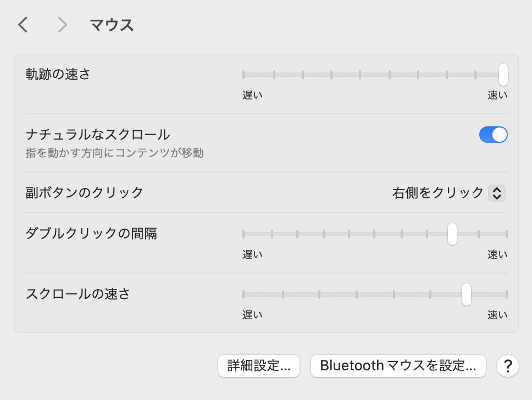
Task: Open the 副ボタンのクリック dropdown arrows
Action: point(496,193)
